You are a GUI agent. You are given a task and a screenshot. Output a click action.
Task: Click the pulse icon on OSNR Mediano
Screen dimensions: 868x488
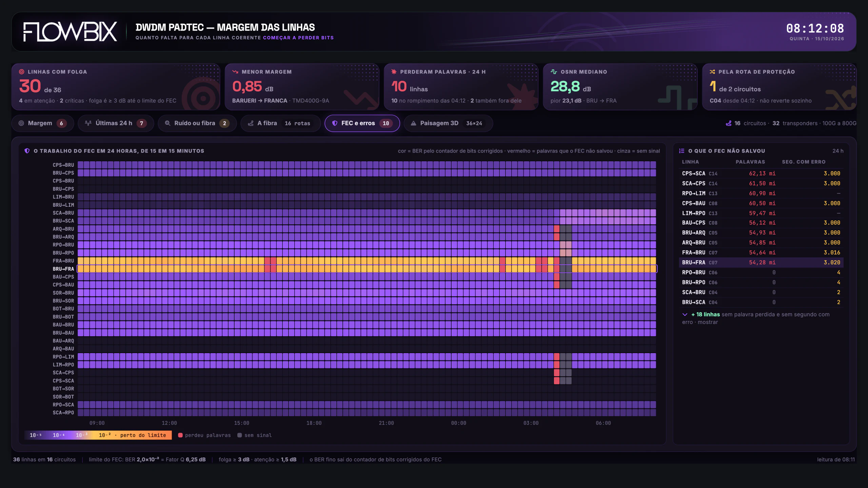[554, 72]
